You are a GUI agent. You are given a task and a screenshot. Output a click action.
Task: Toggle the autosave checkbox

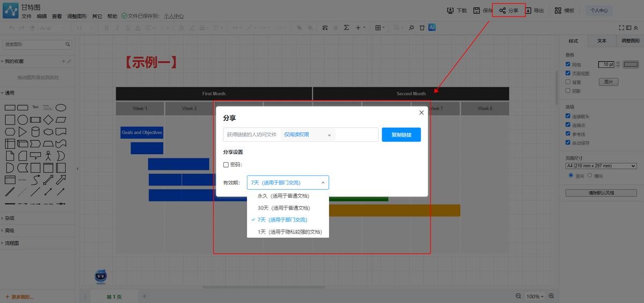[568, 142]
